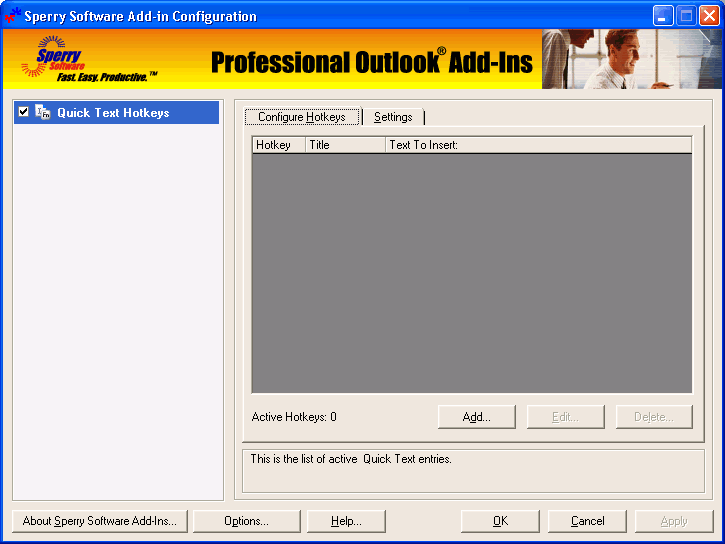Screen dimensions: 725x544
Task: Click the Sperry Software logo in banner
Action: 88,59
